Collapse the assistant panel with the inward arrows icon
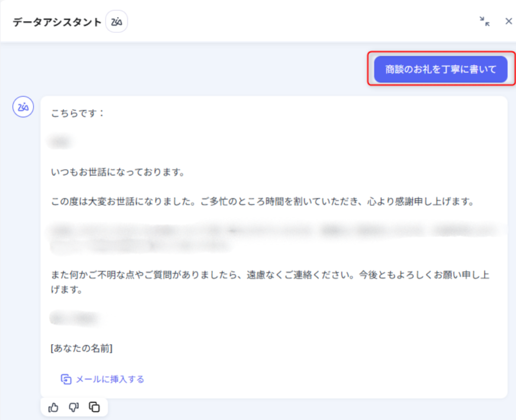The height and width of the screenshot is (420, 516). (484, 21)
